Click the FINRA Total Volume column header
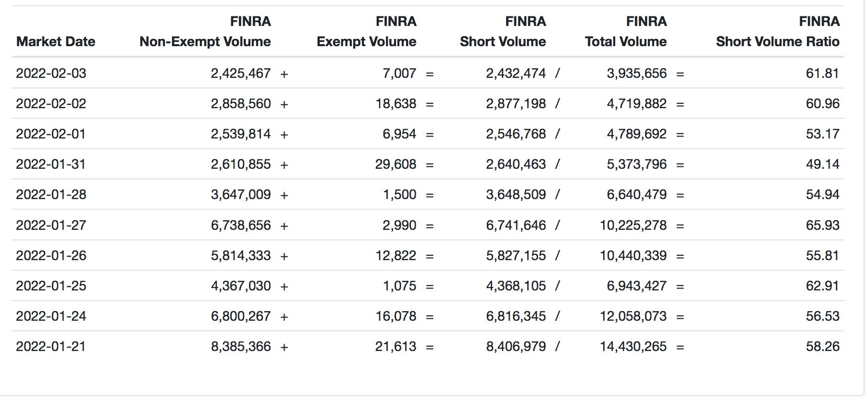 point(626,32)
